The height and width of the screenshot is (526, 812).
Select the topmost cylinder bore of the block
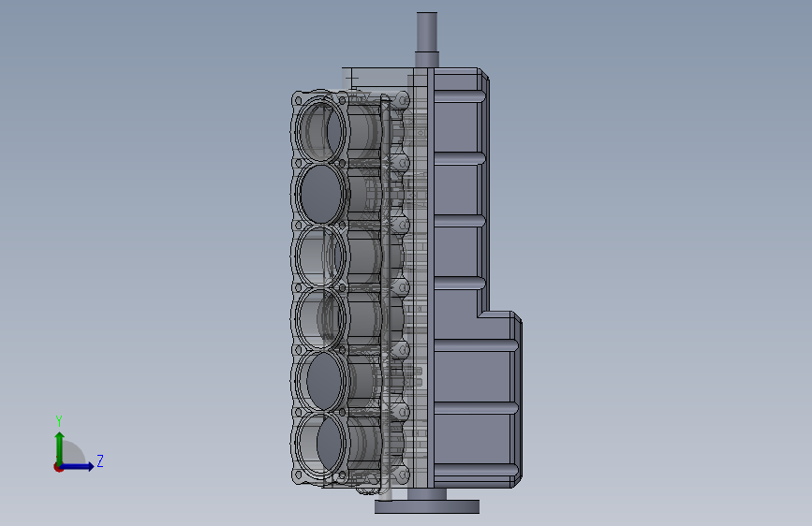(321, 130)
